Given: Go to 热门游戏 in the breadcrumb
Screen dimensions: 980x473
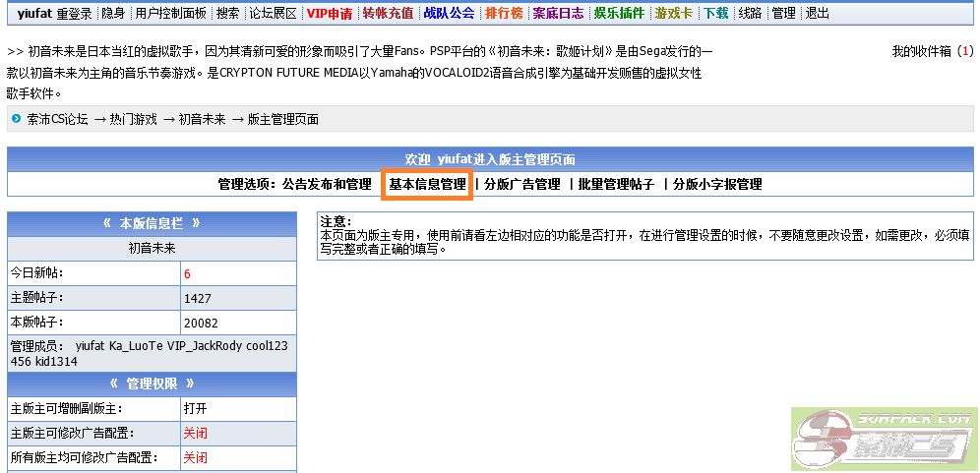Looking at the screenshot, I should click(133, 119).
